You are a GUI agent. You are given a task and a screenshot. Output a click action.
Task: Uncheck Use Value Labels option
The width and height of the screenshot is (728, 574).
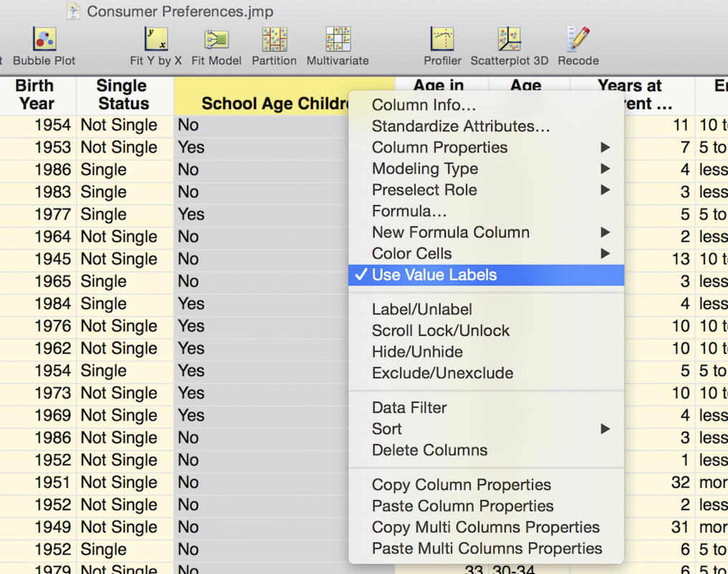434,275
